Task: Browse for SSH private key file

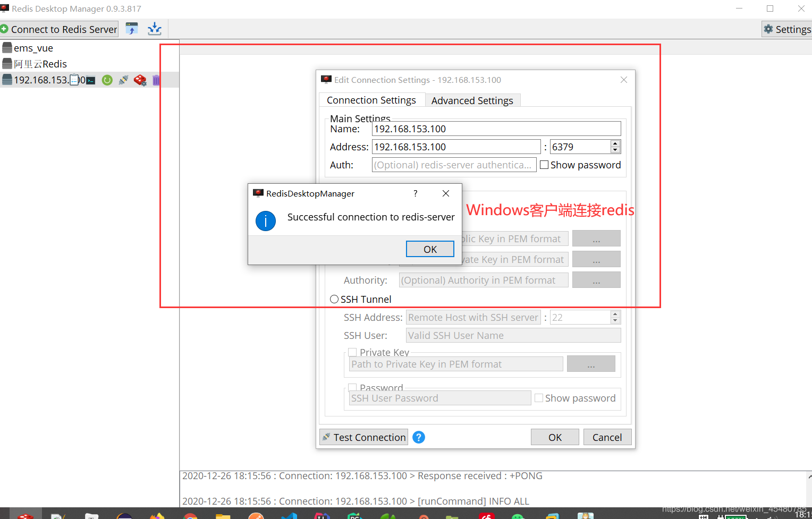Action: coord(591,364)
